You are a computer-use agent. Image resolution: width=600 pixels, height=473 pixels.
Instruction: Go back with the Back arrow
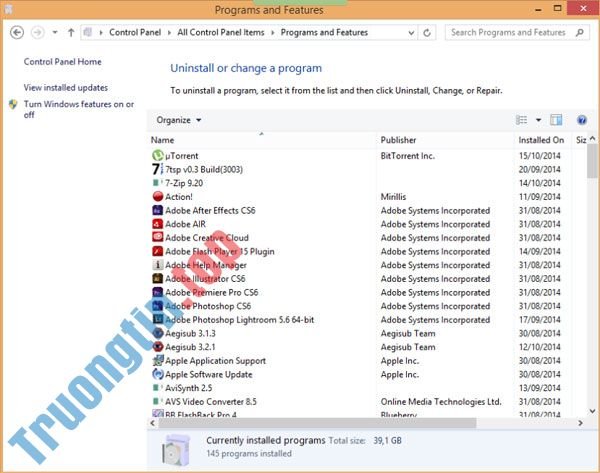(x=17, y=33)
